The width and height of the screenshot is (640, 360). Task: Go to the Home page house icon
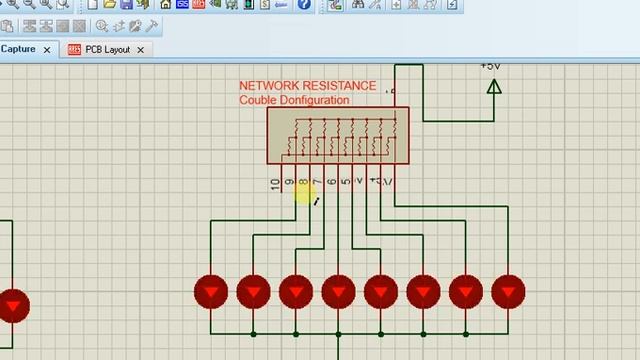166,4
